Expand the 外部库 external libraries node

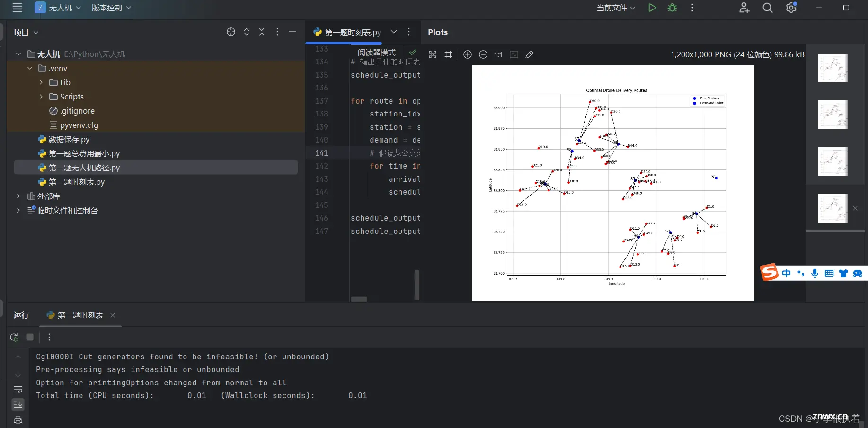point(18,196)
